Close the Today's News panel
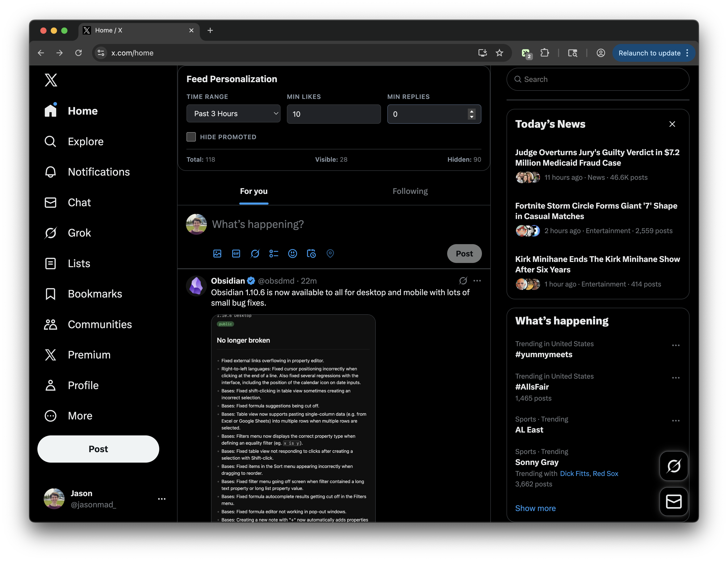Viewport: 728px width, 561px height. pyautogui.click(x=672, y=124)
